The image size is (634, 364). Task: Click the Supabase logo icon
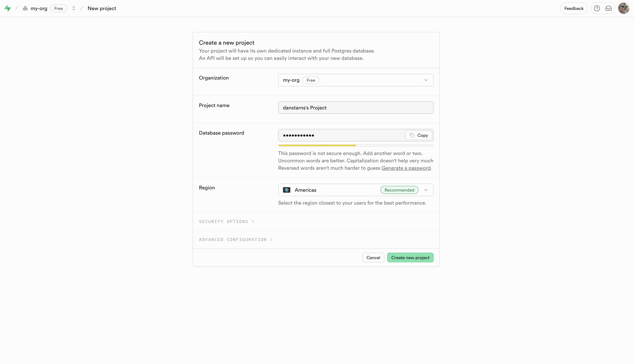[x=8, y=8]
